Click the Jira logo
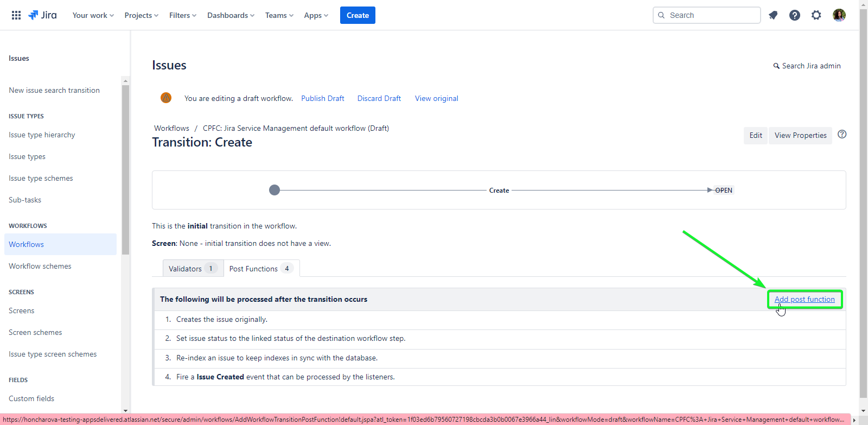 tap(42, 15)
